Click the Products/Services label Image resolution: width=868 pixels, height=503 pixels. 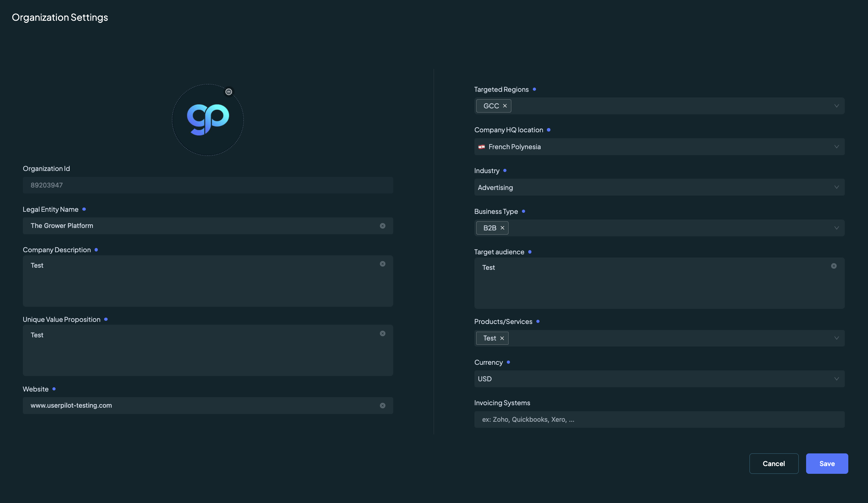pyautogui.click(x=503, y=321)
